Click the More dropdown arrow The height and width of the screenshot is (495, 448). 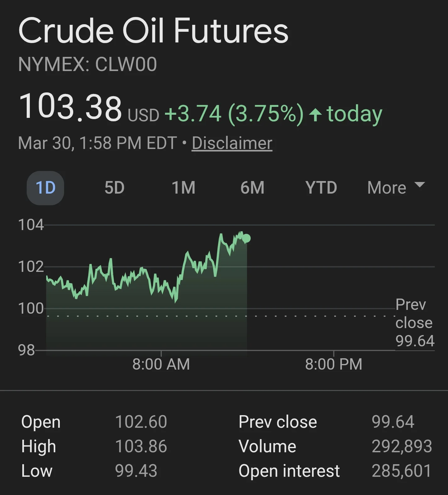pyautogui.click(x=420, y=185)
